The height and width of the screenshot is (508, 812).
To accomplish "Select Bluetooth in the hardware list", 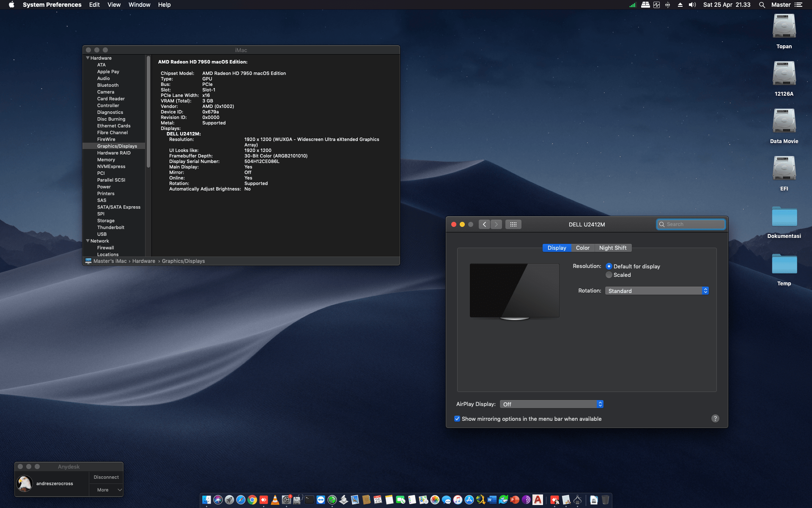I will point(108,85).
